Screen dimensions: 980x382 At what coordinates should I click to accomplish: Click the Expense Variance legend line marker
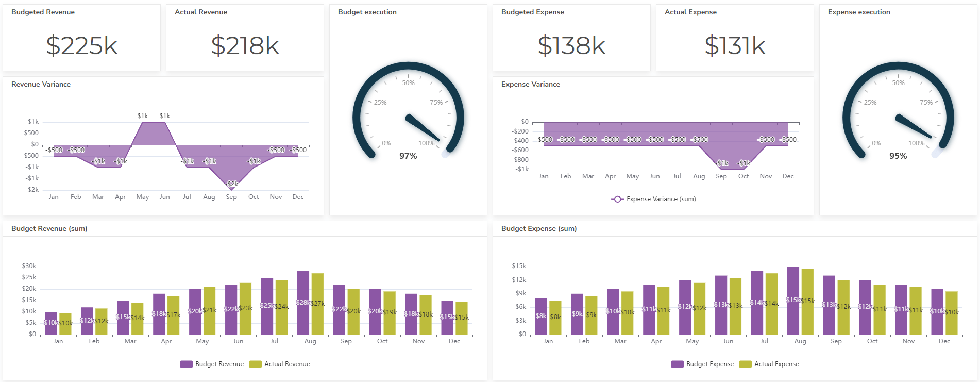617,199
